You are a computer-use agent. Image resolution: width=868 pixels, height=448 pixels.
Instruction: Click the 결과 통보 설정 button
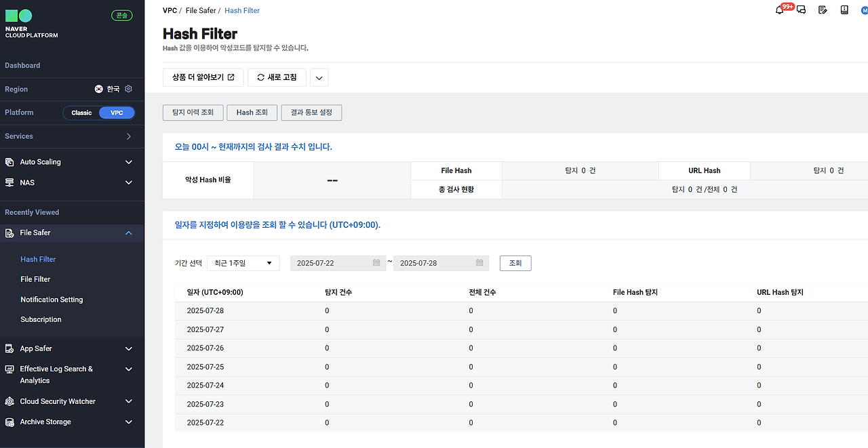[311, 113]
